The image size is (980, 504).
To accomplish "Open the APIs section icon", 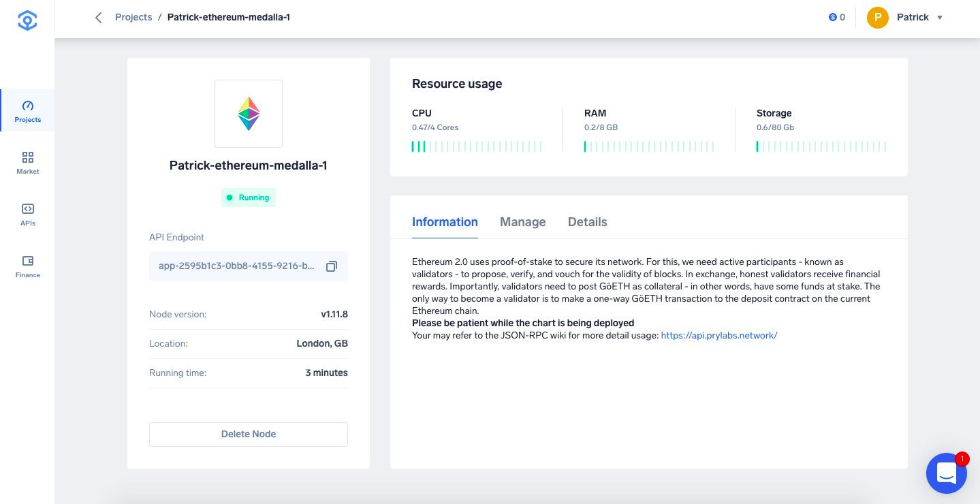I will (28, 209).
